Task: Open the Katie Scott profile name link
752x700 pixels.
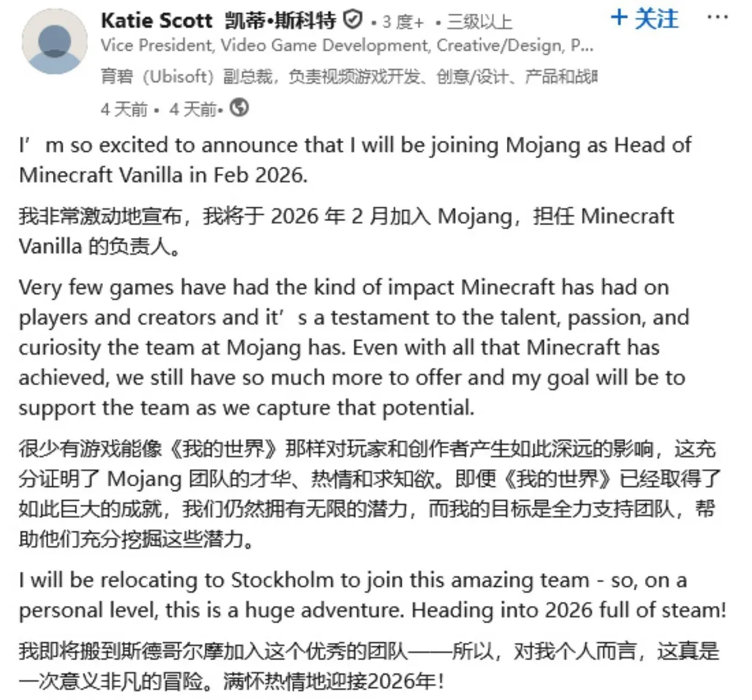Action: (x=156, y=21)
